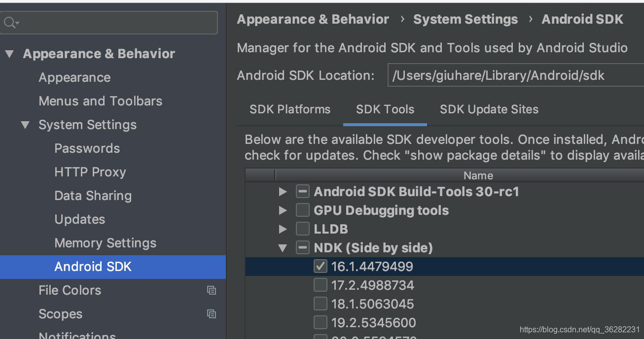Switch to the SDK Platforms tab
This screenshot has width=644, height=339.
[x=290, y=109]
